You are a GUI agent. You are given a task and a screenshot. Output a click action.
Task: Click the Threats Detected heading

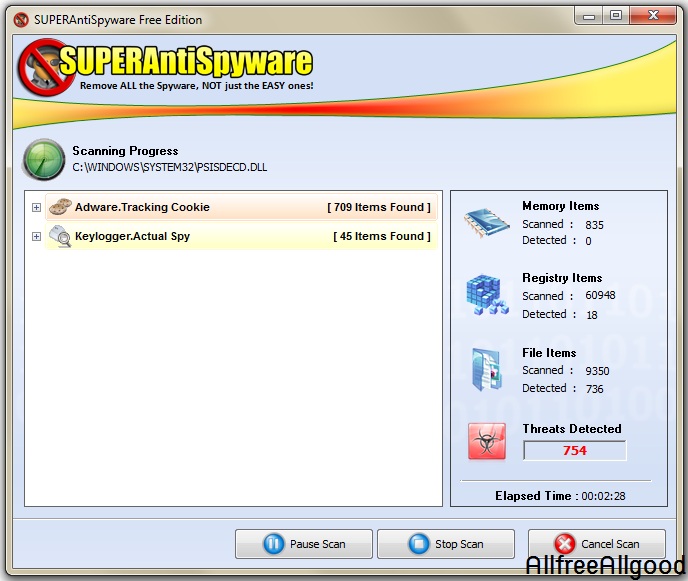tap(572, 429)
